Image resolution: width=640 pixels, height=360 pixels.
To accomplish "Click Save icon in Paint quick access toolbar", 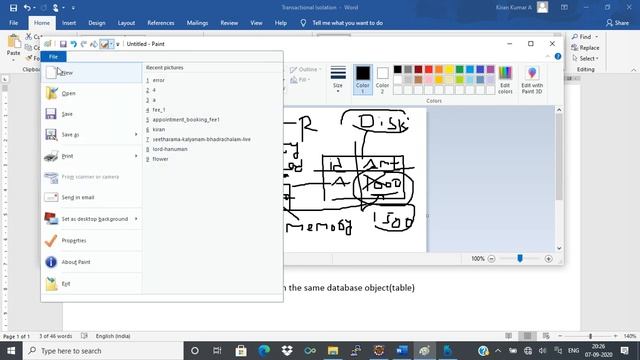I will click(63, 44).
